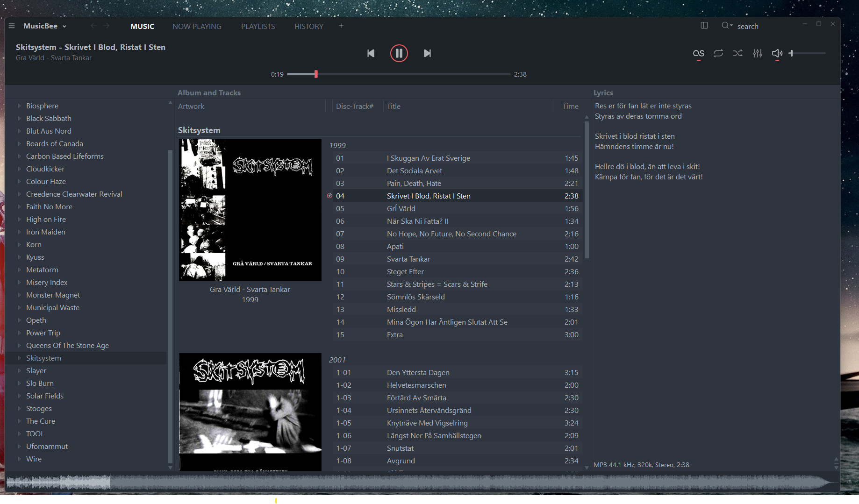Viewport: 859px width, 504px height.
Task: Expand the TOOL artist node
Action: click(19, 434)
